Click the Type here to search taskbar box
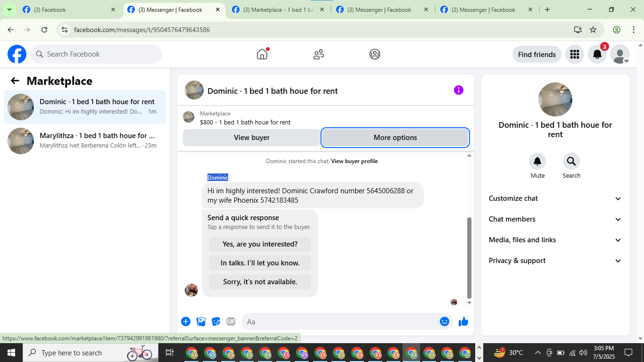644x362 pixels. pyautogui.click(x=90, y=353)
